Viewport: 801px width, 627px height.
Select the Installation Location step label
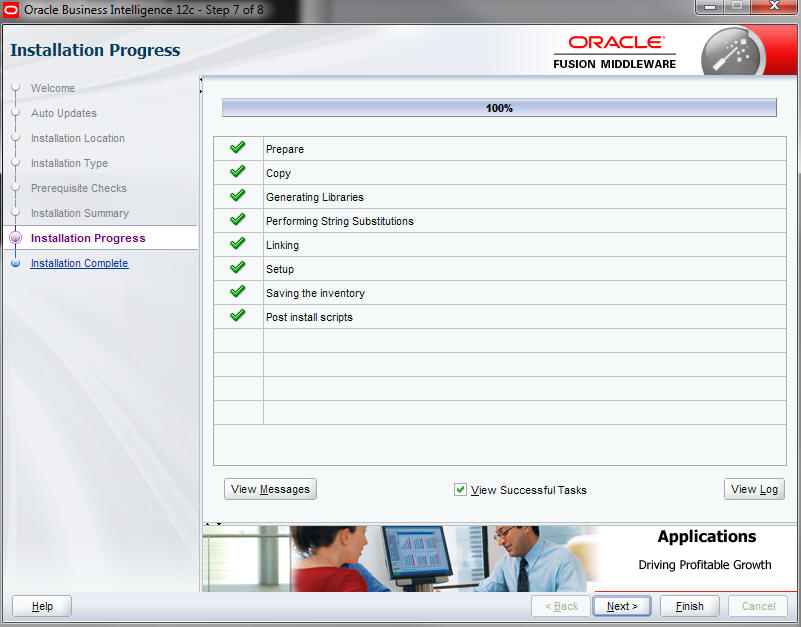click(x=78, y=138)
